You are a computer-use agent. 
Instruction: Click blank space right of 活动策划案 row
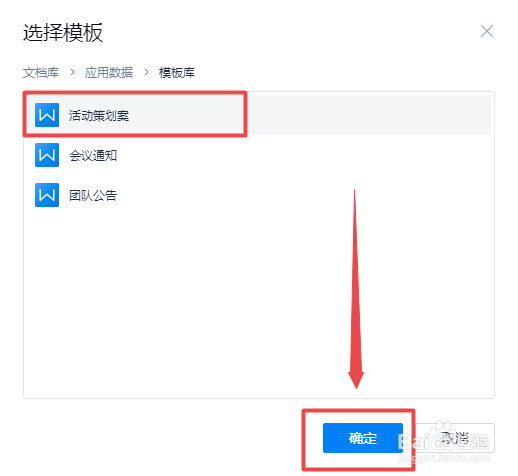coord(368,115)
